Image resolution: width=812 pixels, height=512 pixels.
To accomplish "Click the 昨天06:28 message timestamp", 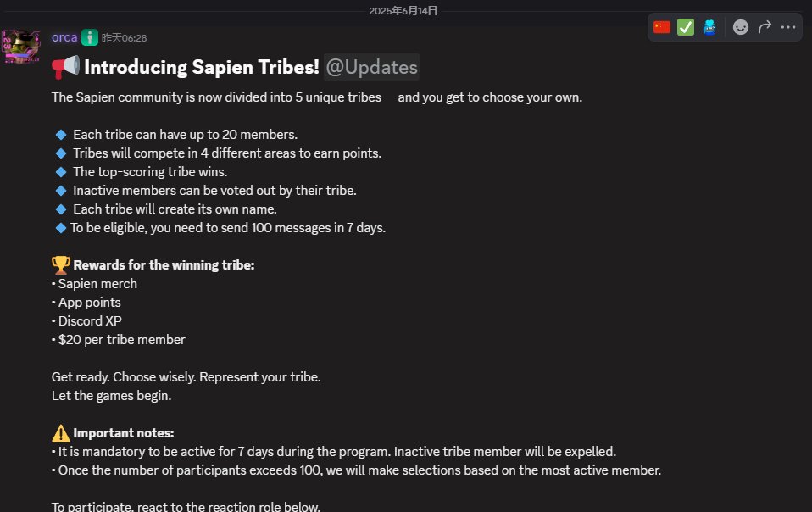I will (124, 38).
